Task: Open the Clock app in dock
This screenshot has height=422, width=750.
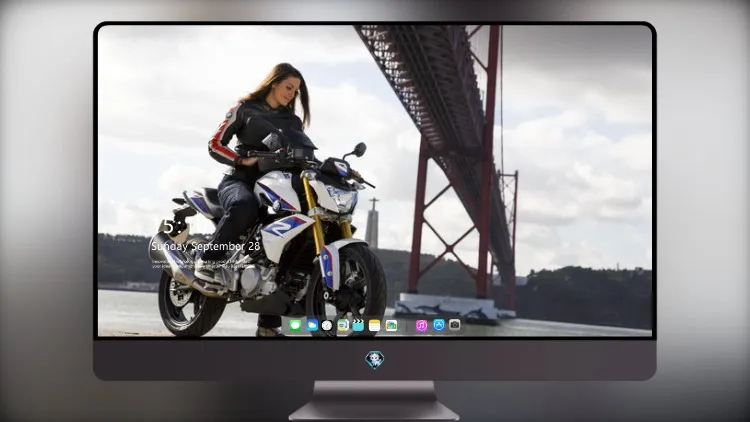Action: click(327, 325)
